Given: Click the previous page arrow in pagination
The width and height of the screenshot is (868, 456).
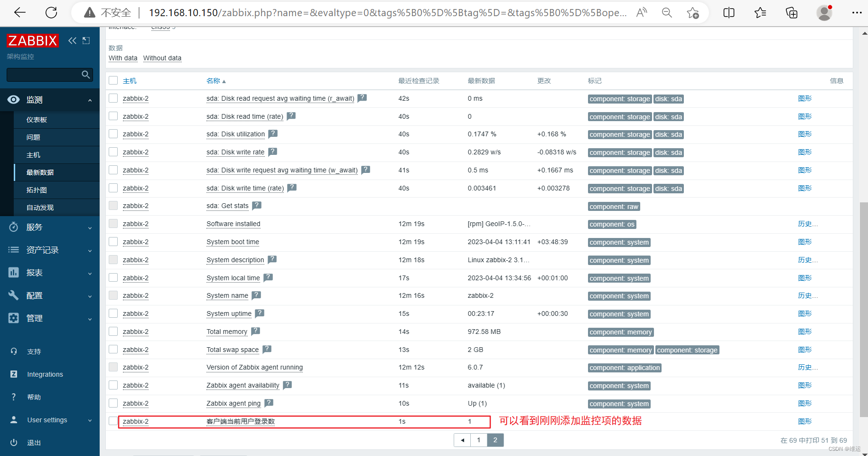Looking at the screenshot, I should (462, 440).
